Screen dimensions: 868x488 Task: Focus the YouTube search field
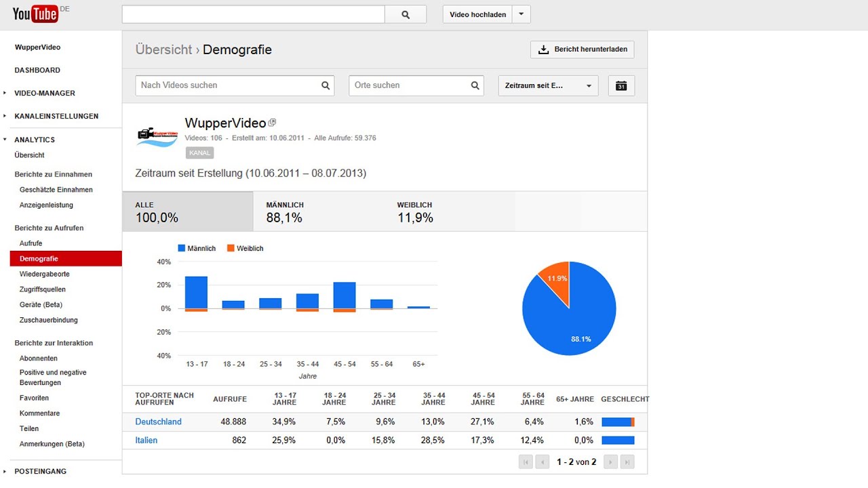click(254, 14)
